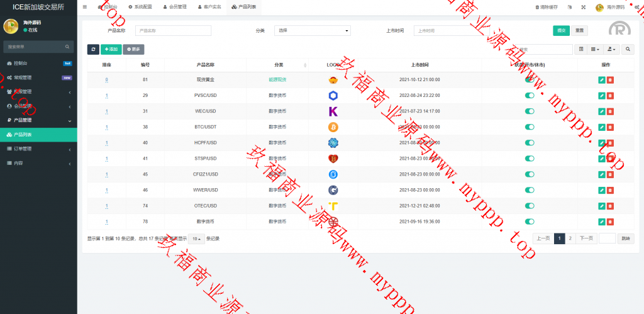
Task: Open the page size dropdown showing 10
Action: (197, 238)
